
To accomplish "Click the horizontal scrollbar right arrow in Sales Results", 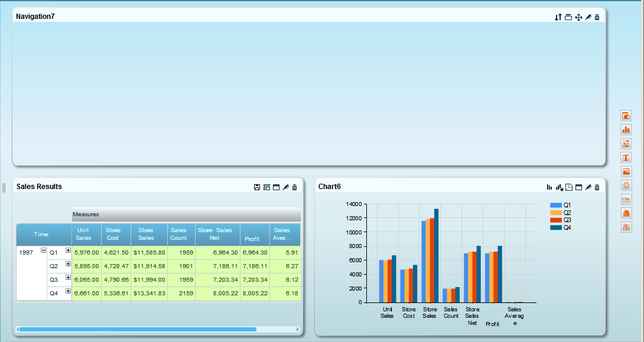I will coord(297,329).
